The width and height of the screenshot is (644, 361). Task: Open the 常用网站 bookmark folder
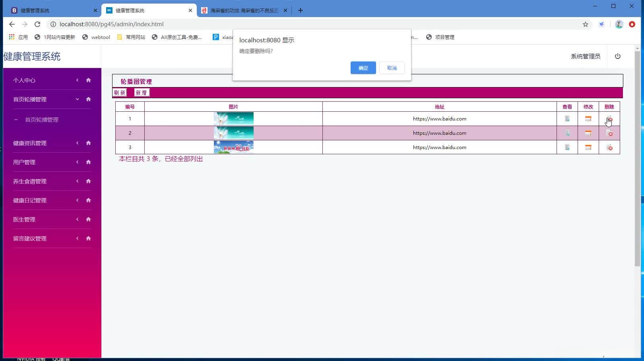[131, 37]
